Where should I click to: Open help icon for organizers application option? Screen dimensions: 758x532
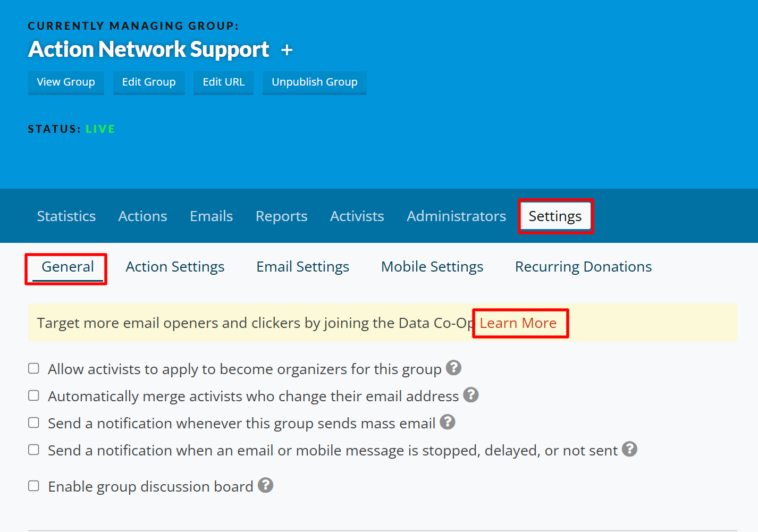click(453, 368)
